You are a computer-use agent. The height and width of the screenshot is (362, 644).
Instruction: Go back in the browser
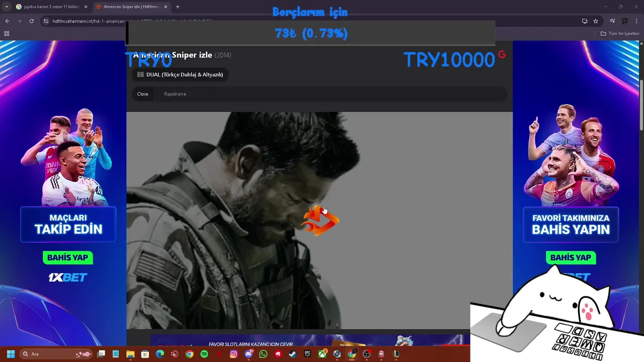[x=7, y=21]
